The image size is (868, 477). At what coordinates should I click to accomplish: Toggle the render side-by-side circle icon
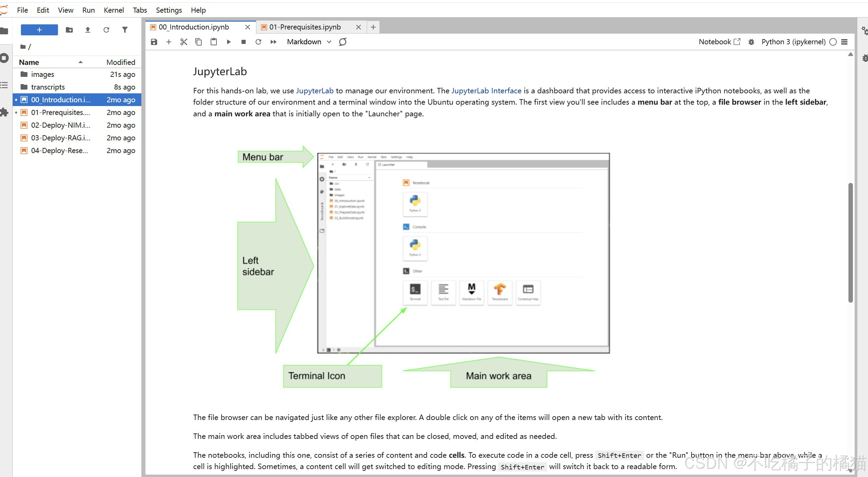[343, 42]
